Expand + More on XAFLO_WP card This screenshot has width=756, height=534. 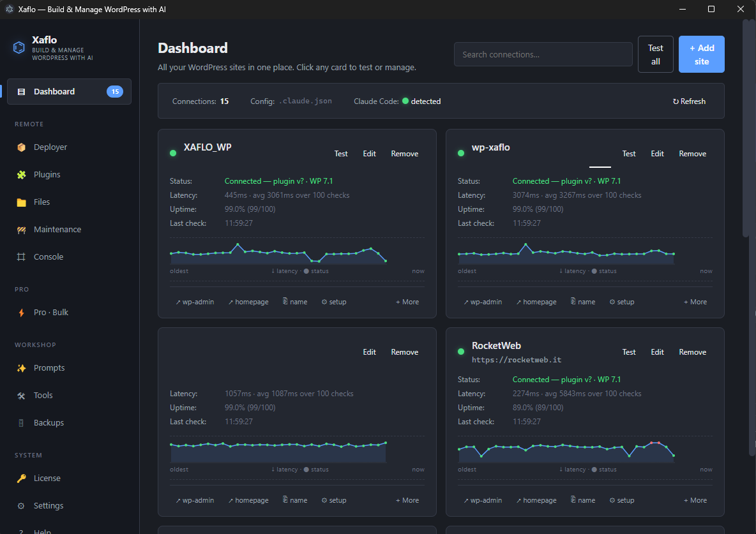click(407, 302)
